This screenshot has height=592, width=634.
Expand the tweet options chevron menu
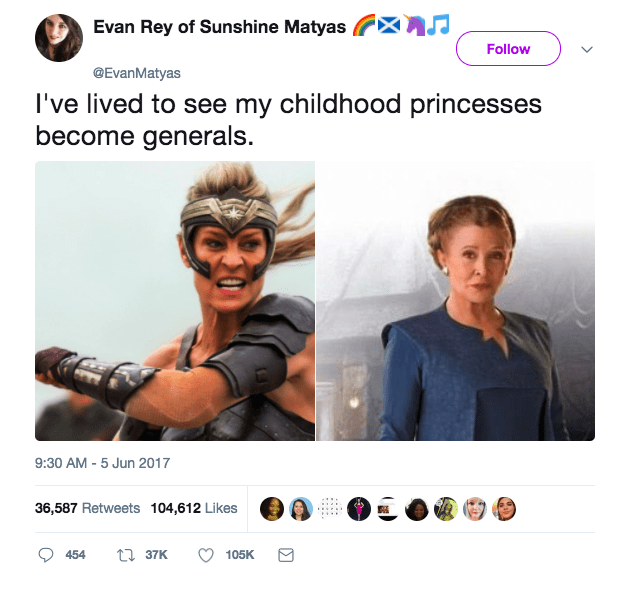(587, 49)
